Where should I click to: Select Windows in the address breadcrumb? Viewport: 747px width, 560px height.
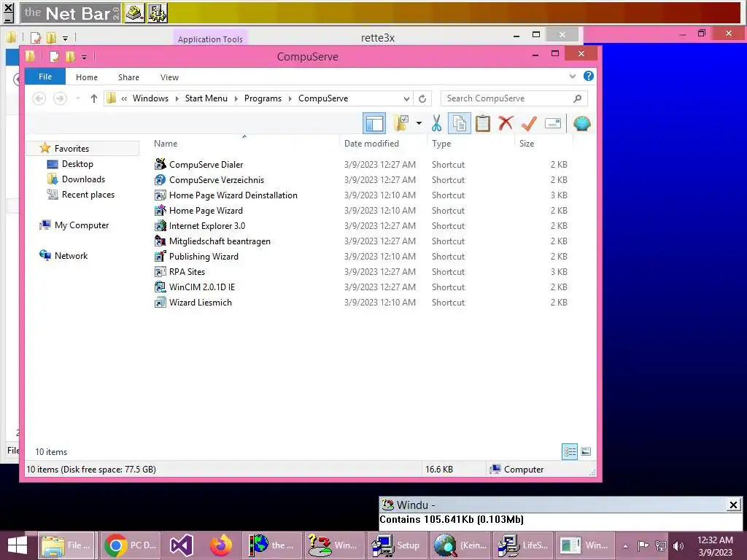pyautogui.click(x=150, y=98)
